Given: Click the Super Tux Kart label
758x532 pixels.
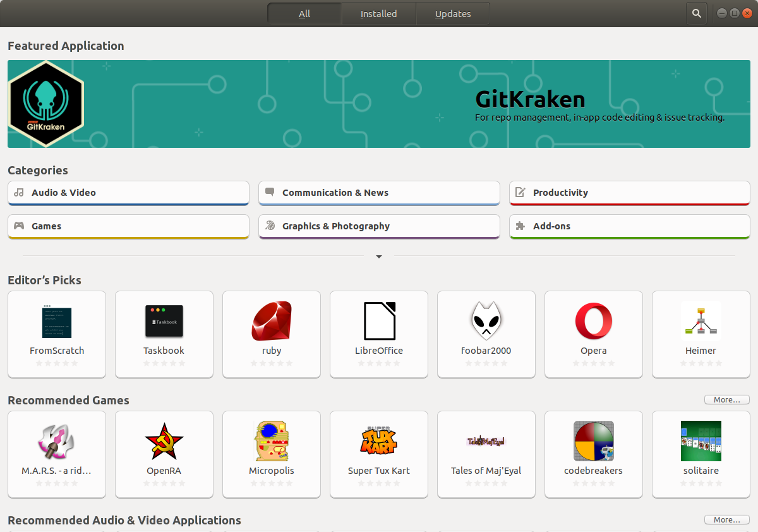Looking at the screenshot, I should click(379, 471).
